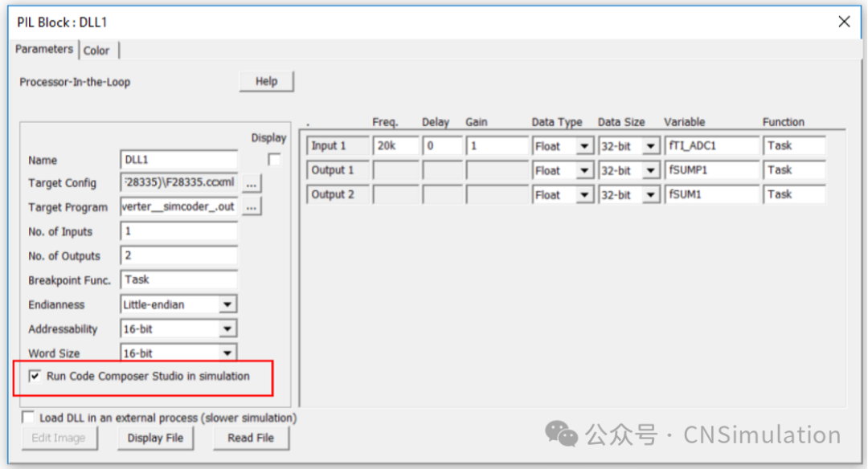Image resolution: width=868 pixels, height=469 pixels.
Task: Select the Parameters tab
Action: pos(44,50)
